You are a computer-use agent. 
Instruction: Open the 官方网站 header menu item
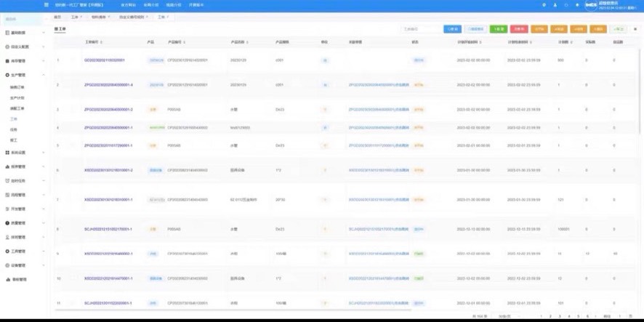(128, 5)
